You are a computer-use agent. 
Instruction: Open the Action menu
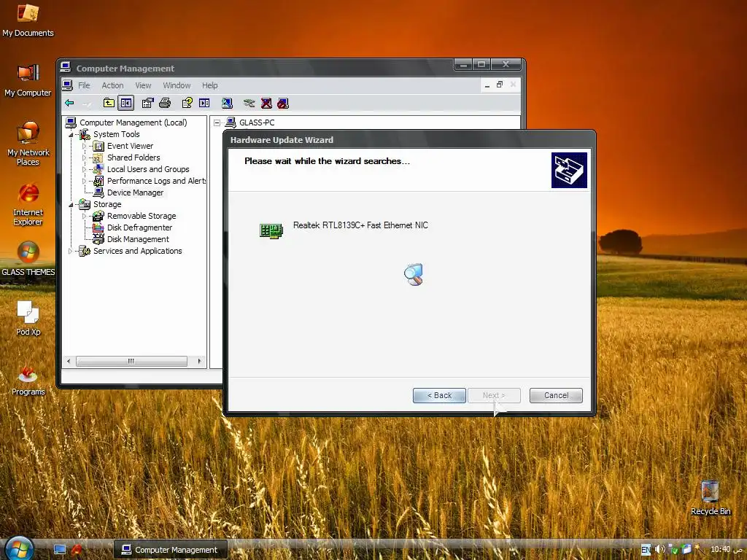pyautogui.click(x=112, y=85)
